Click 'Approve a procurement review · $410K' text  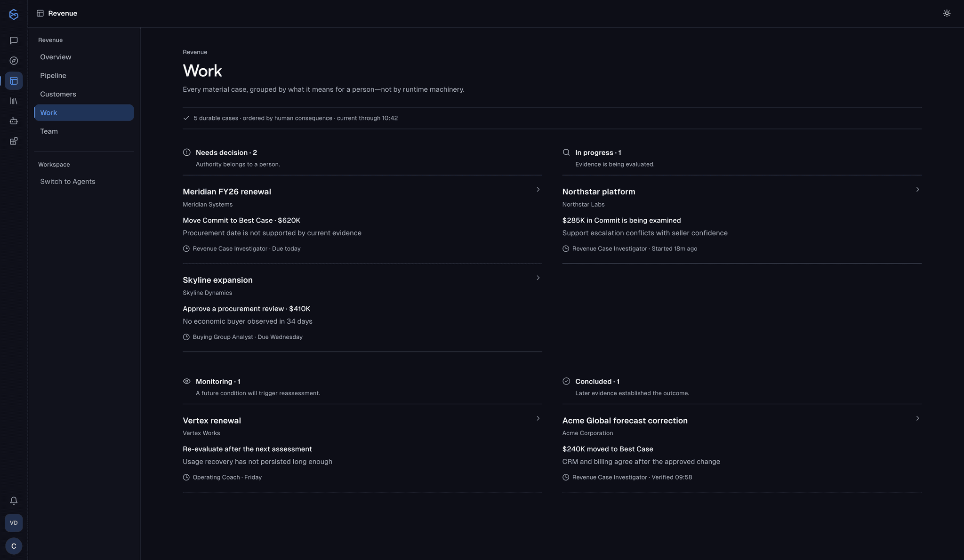click(246, 309)
